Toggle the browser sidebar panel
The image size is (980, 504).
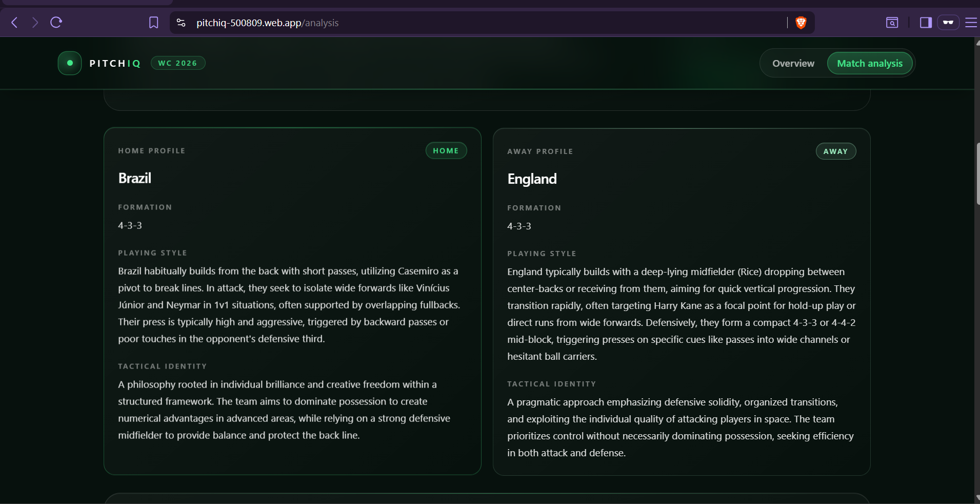[926, 23]
